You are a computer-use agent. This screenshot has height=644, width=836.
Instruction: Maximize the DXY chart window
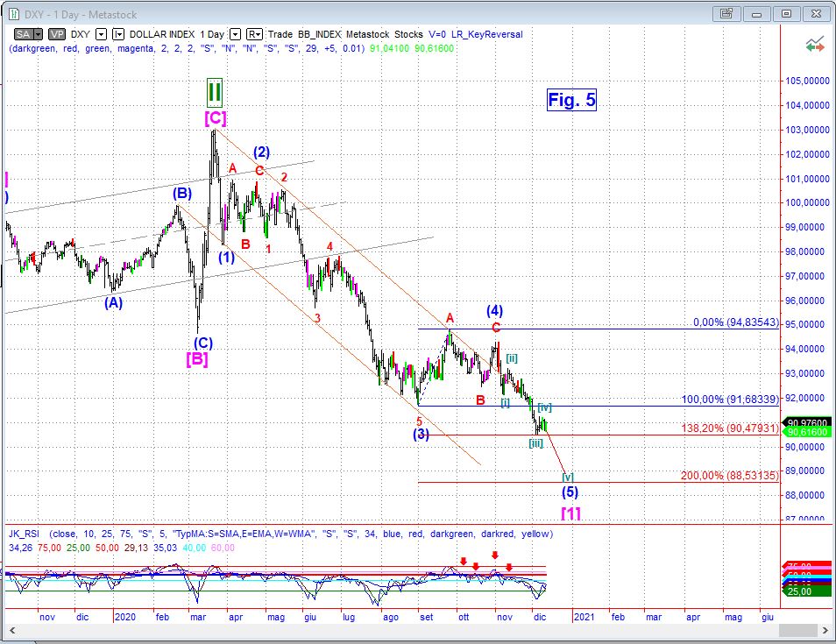pyautogui.click(x=786, y=13)
